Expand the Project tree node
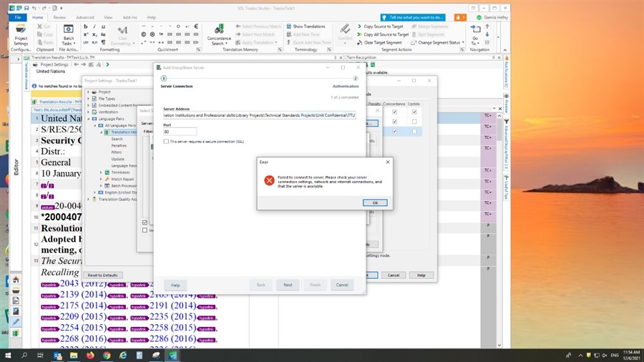 coord(88,92)
